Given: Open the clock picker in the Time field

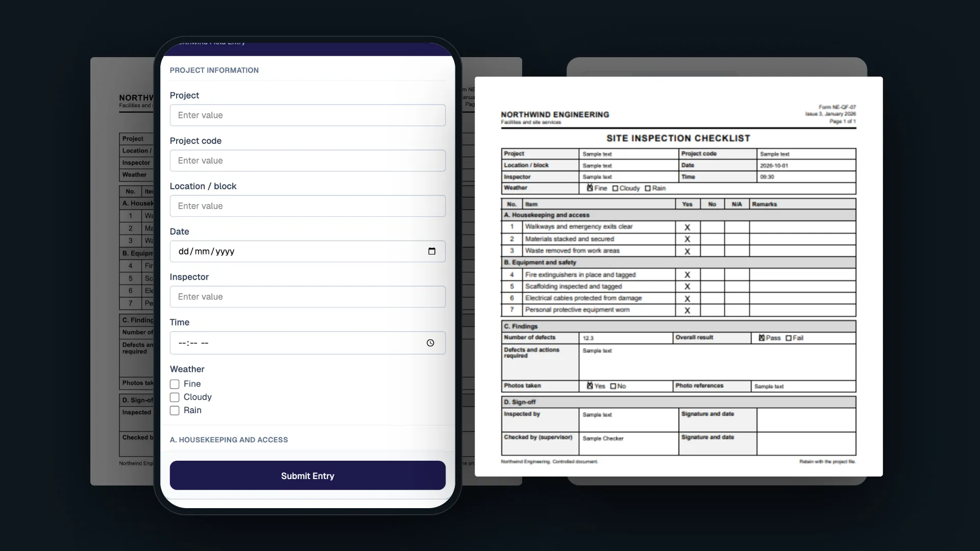Looking at the screenshot, I should tap(430, 343).
